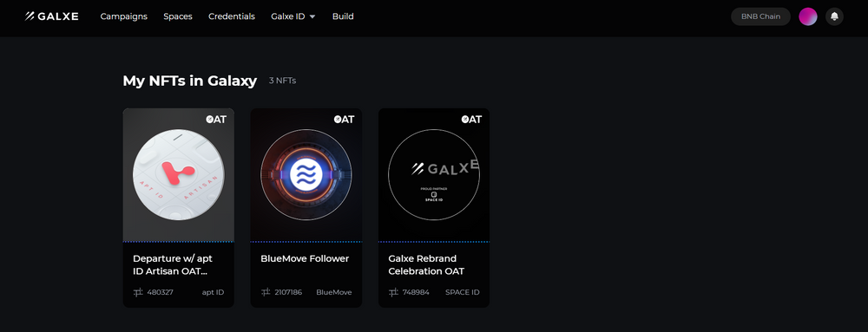The image size is (868, 332).
Task: Go to Campaigns in the navigation
Action: pos(124,16)
